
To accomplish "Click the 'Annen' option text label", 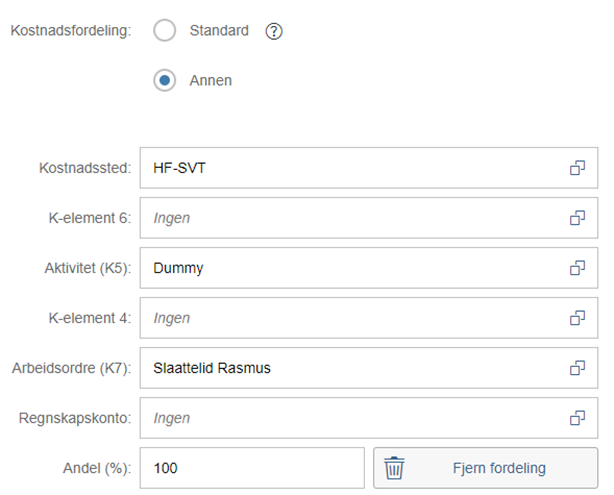I will pyautogui.click(x=210, y=81).
